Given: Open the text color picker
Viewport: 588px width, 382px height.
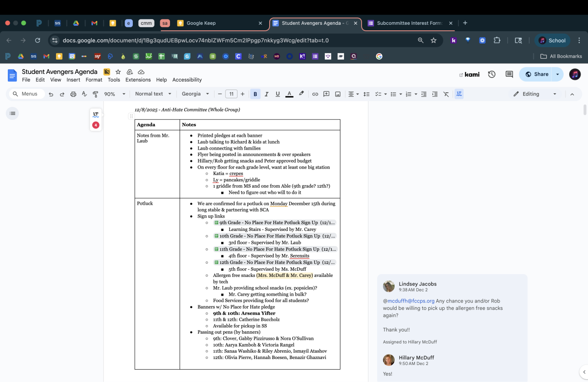Looking at the screenshot, I should point(289,94).
